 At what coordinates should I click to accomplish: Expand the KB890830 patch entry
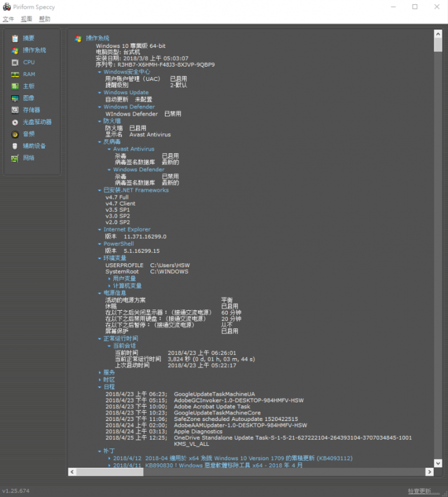coord(110,465)
